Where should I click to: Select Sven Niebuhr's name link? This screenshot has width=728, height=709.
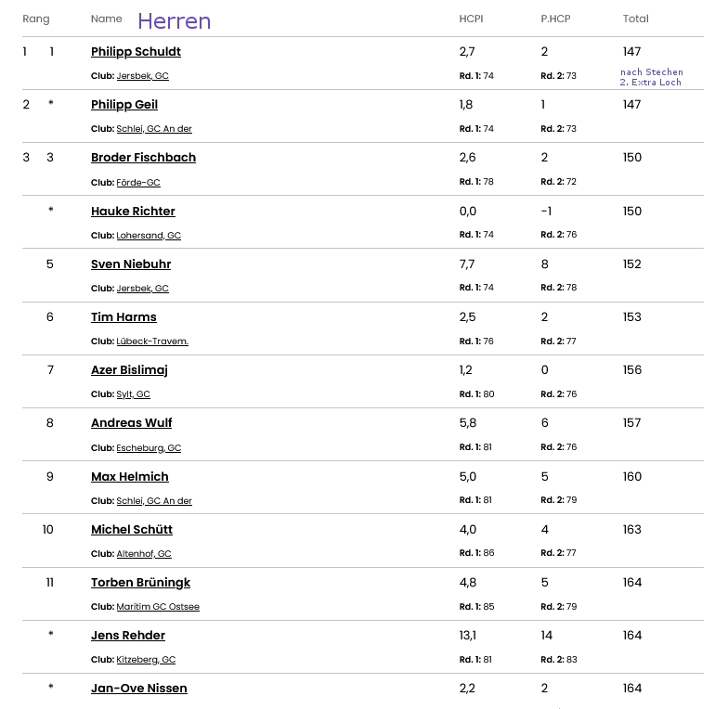coord(130,264)
